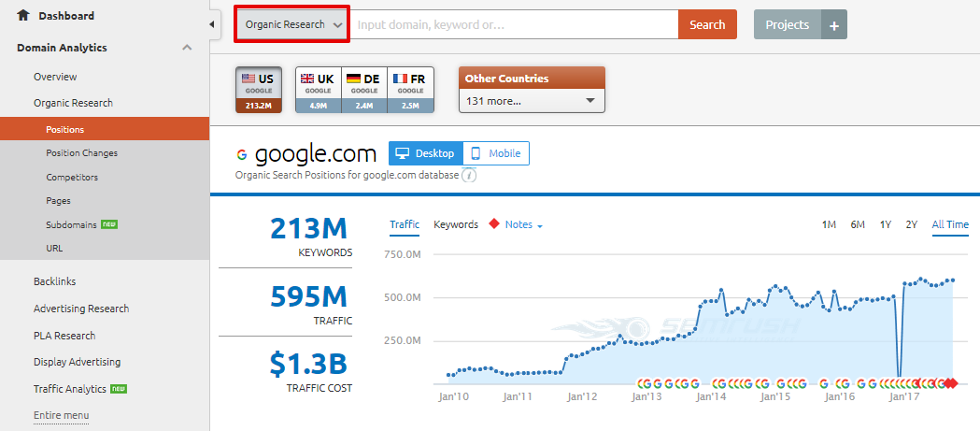This screenshot has width=980, height=431.
Task: Open Pages in the sidebar
Action: coord(58,201)
